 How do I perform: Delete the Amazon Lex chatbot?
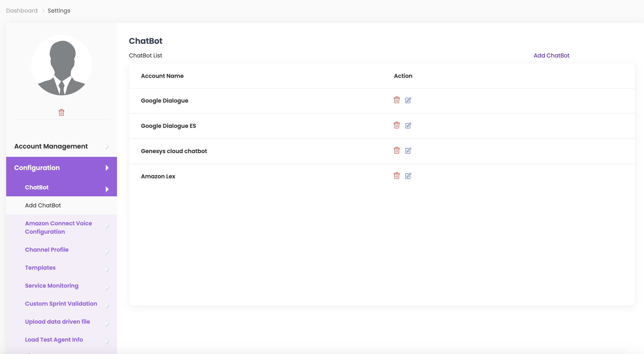pos(397,176)
